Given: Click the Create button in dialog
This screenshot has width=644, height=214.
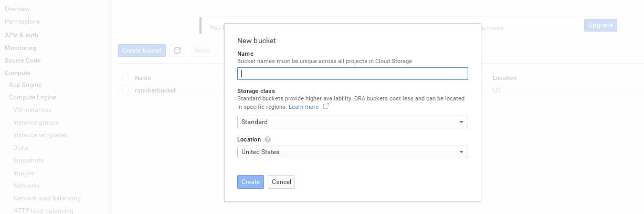Looking at the screenshot, I should coord(250,182).
